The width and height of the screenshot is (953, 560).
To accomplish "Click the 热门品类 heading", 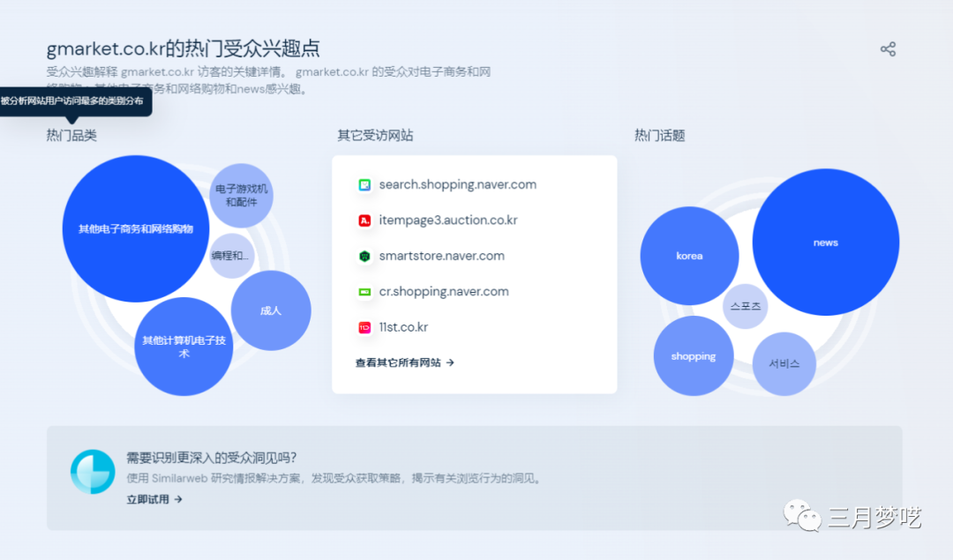I will pos(71,136).
